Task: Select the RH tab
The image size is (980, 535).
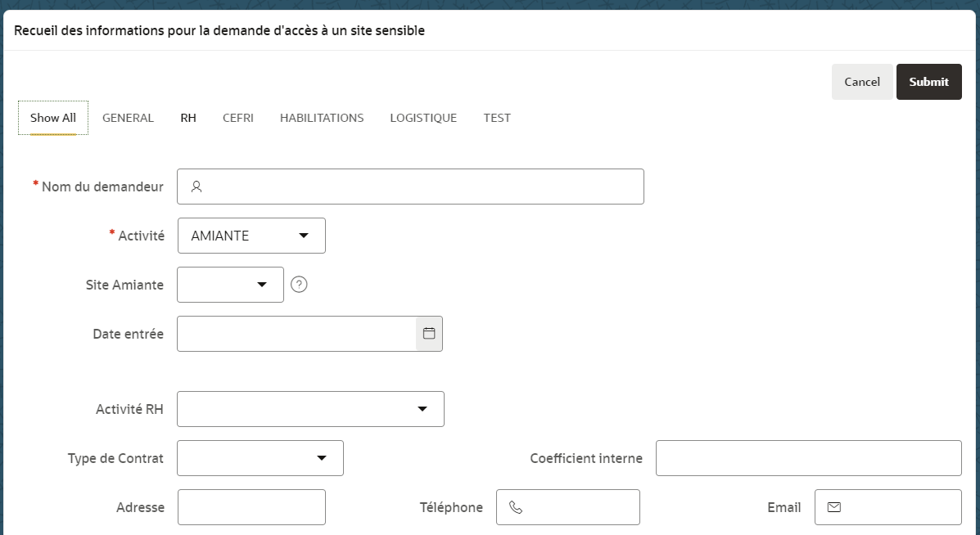Action: point(187,118)
